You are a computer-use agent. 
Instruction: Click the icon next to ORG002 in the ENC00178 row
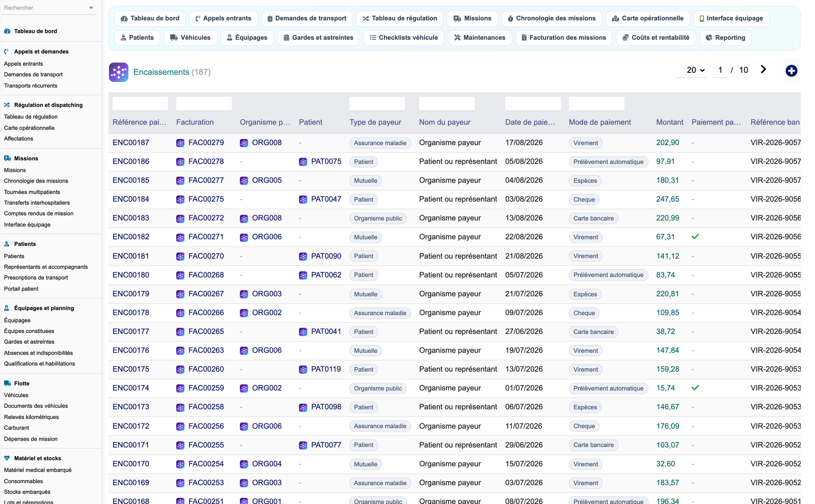tap(244, 313)
